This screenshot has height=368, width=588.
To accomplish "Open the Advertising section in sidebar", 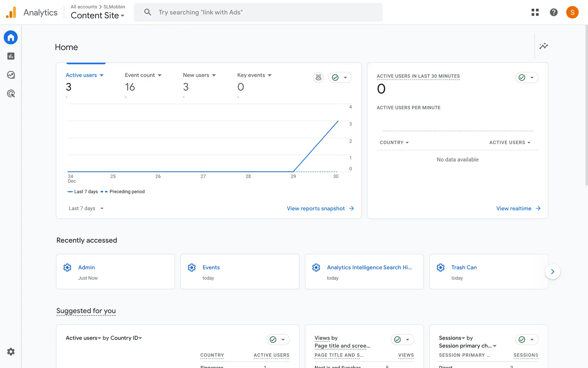I will click(x=11, y=94).
